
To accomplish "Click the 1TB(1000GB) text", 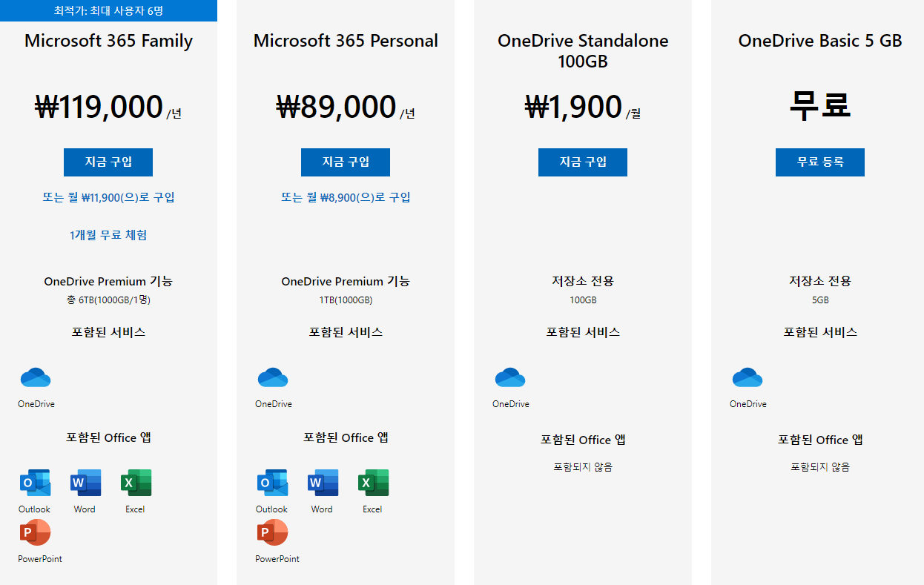I will (346, 300).
